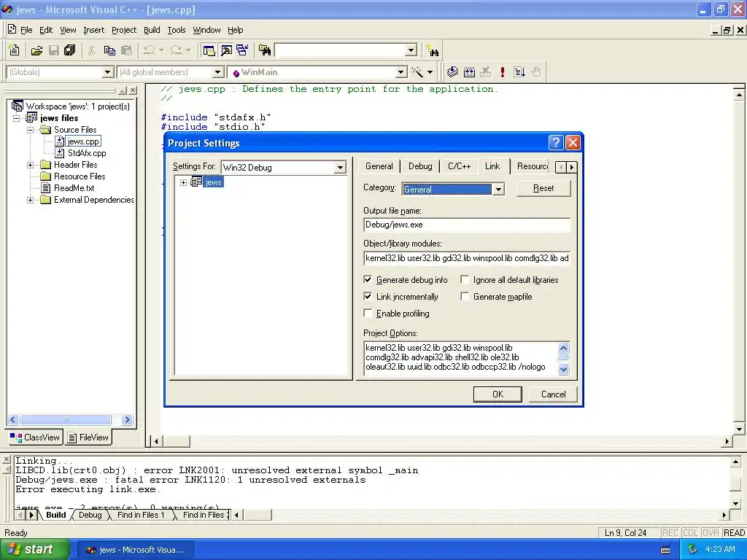The image size is (747, 560).
Task: Collapse the jews files tree node
Action: [x=17, y=118]
